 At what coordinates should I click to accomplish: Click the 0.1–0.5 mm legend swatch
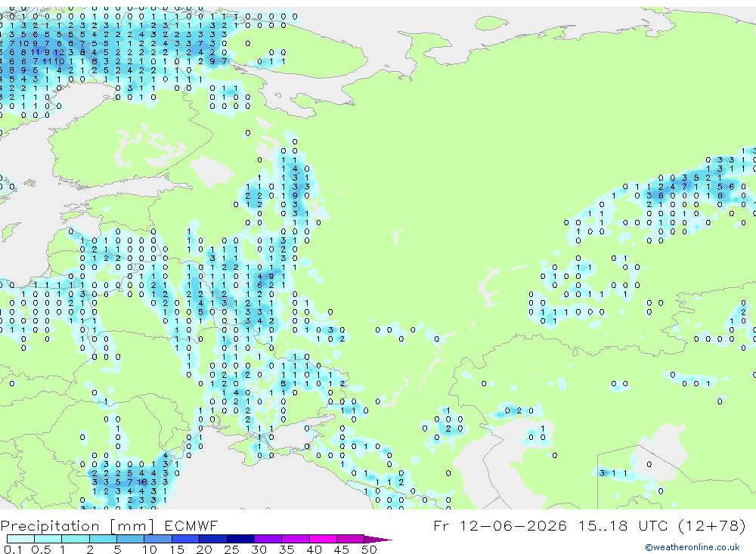(x=20, y=539)
